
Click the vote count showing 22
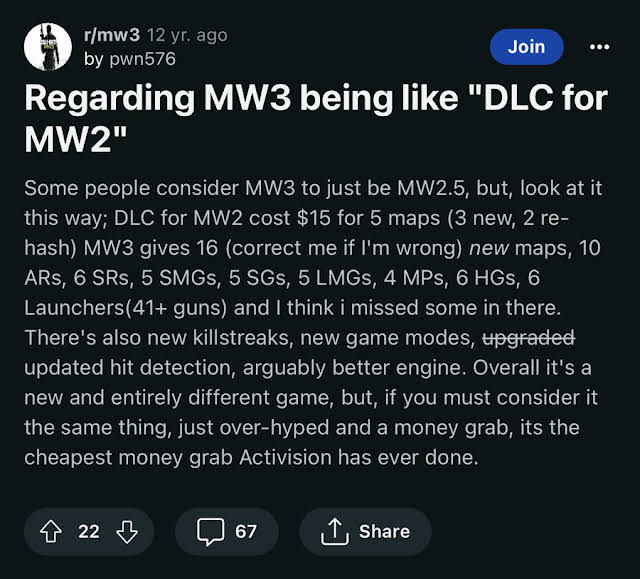[89, 531]
